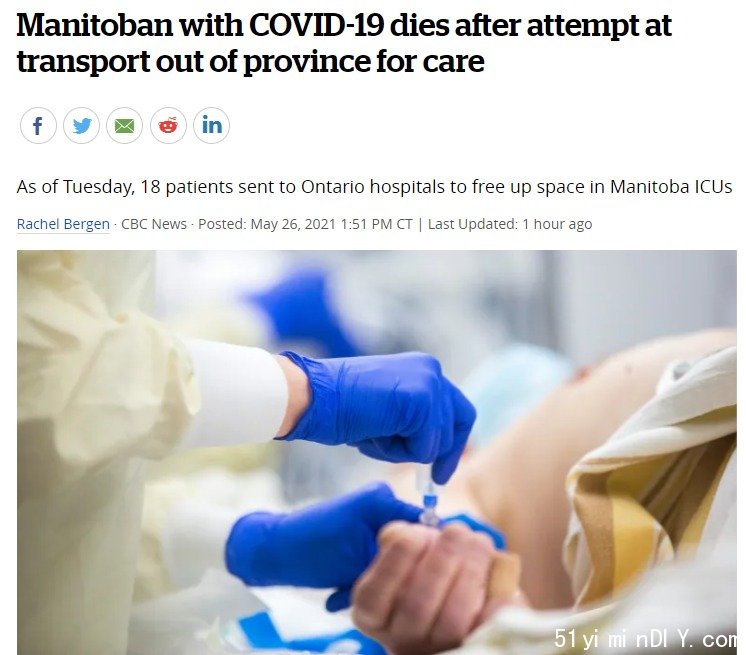Image resolution: width=746 pixels, height=655 pixels.
Task: Click the Posted May 26, 2021 timestamp
Action: pyautogui.click(x=305, y=224)
